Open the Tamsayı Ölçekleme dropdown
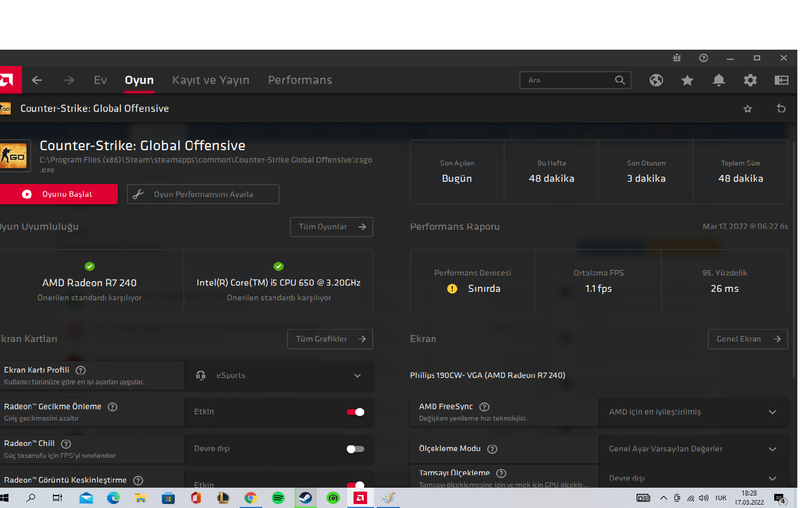 pos(694,478)
